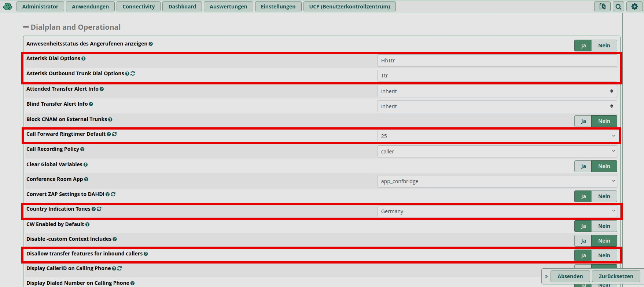Screen dimensions: 644x287
Task: Open the Einstellungen menu
Action: point(278,7)
